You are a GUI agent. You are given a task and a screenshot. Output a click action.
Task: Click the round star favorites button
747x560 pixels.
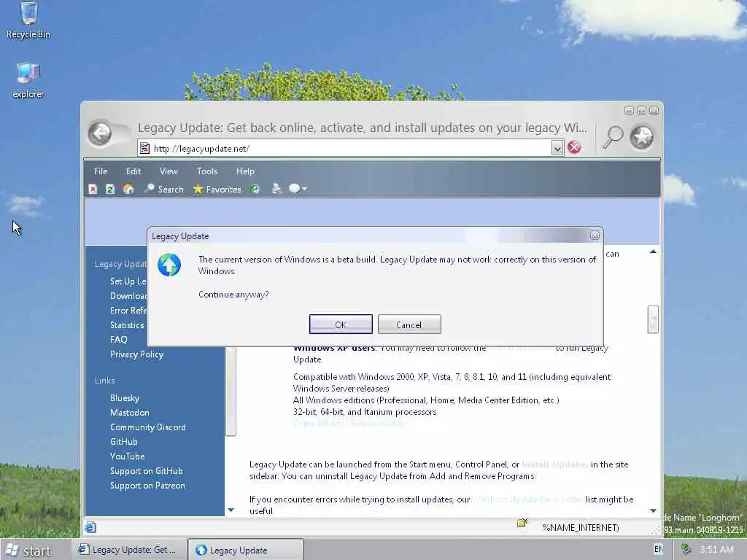pos(642,137)
